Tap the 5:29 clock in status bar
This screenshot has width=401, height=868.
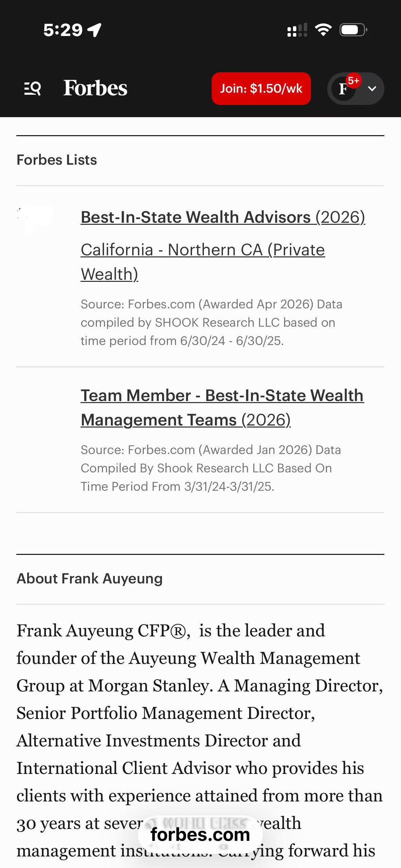click(x=63, y=30)
